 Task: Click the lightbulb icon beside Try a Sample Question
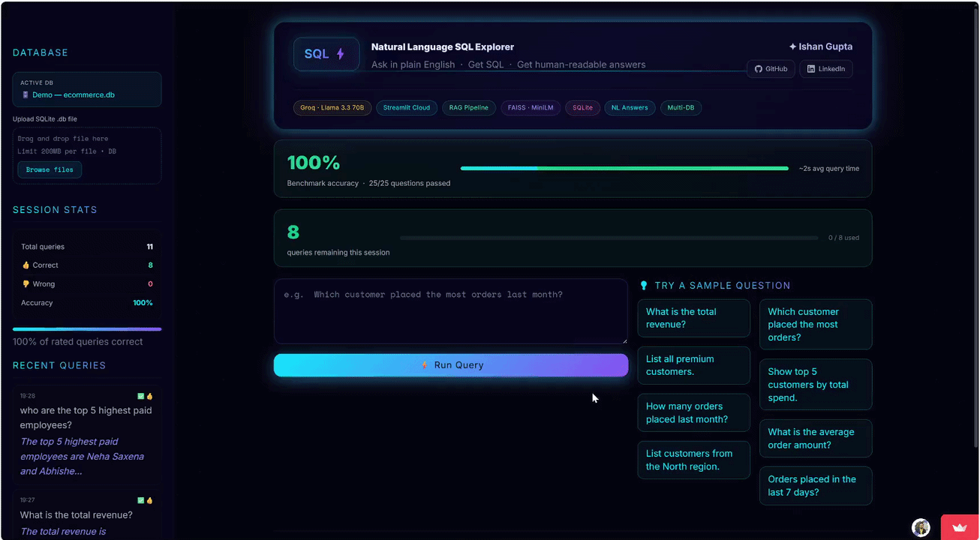644,285
